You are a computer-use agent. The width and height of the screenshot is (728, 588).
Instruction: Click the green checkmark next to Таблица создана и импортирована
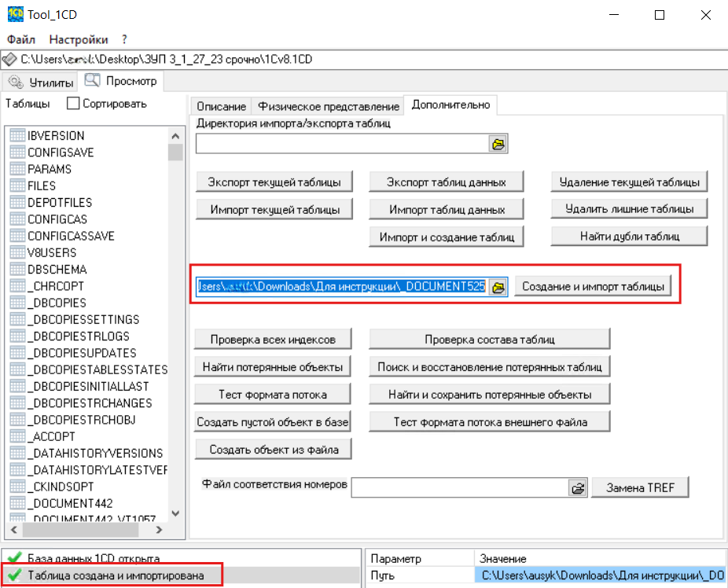click(15, 575)
